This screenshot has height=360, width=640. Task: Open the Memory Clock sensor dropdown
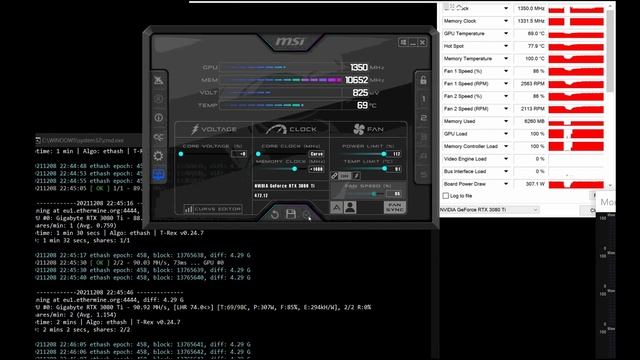506,21
